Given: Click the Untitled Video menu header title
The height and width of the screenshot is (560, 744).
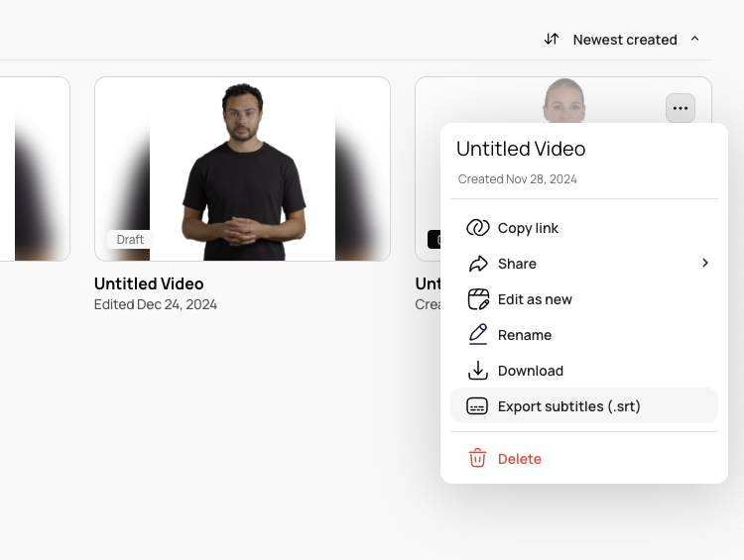Looking at the screenshot, I should [521, 149].
